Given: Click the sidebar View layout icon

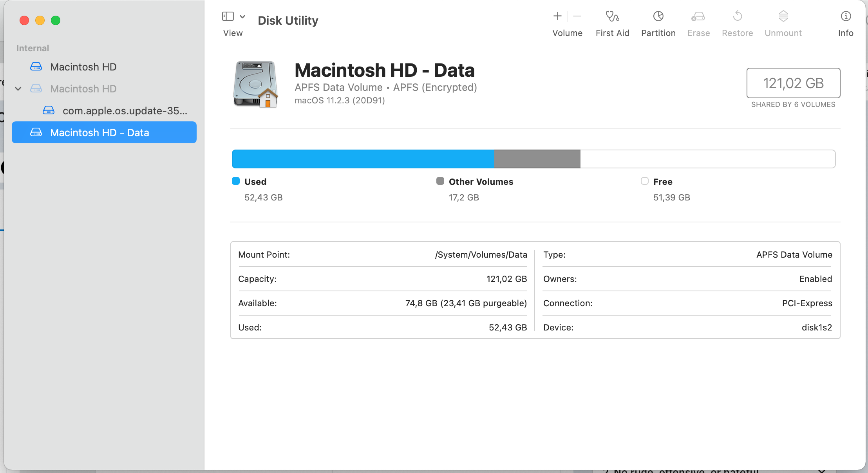Looking at the screenshot, I should click(228, 16).
